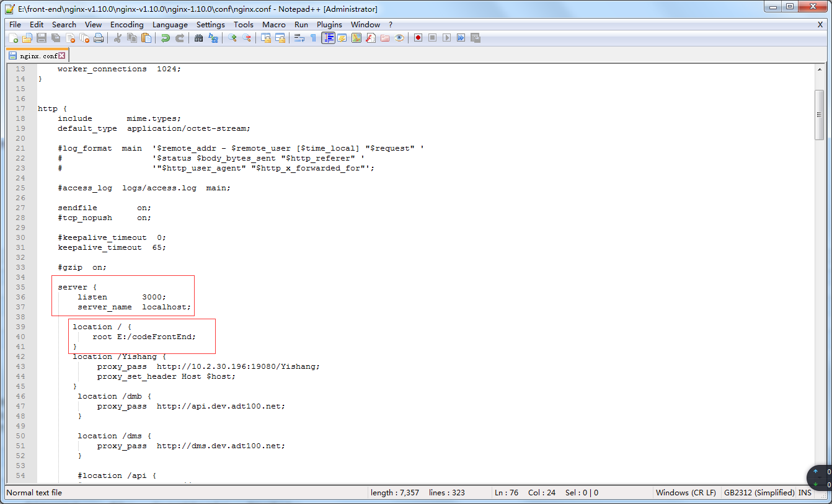The width and height of the screenshot is (832, 504).
Task: Open the user defined language icon
Action: (342, 38)
